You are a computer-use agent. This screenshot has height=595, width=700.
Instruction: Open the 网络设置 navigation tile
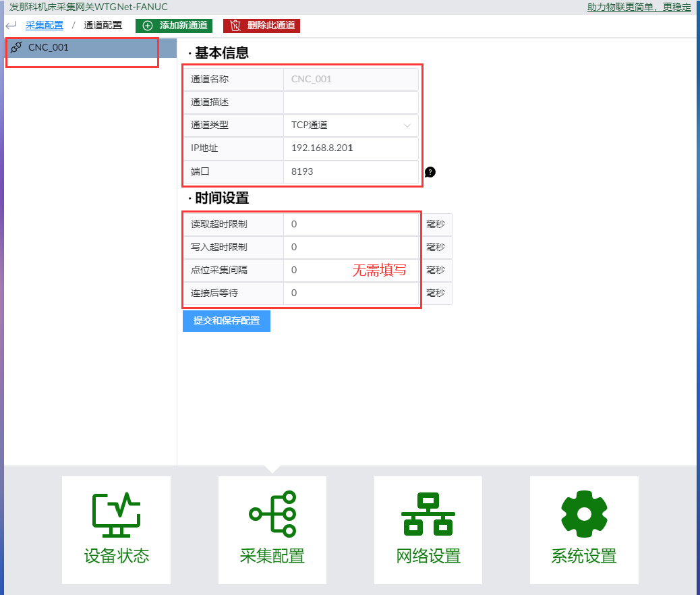428,530
